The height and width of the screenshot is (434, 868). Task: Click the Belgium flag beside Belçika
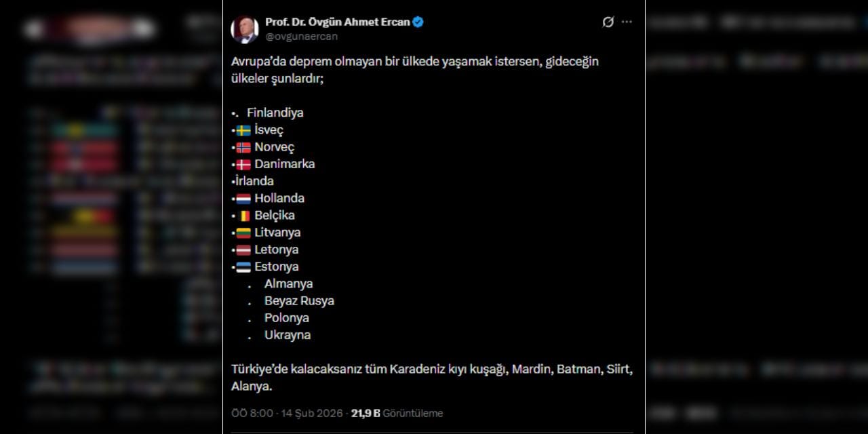(243, 216)
